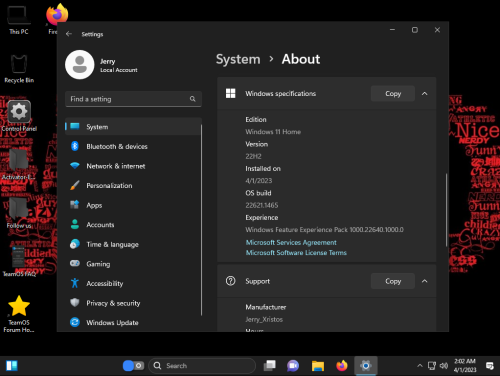
Task: Open the Chat app on the taskbar
Action: [x=293, y=366]
